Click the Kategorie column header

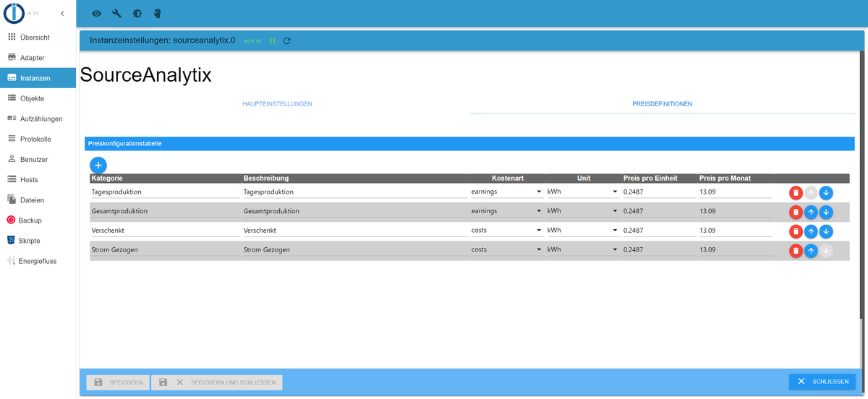coord(165,178)
